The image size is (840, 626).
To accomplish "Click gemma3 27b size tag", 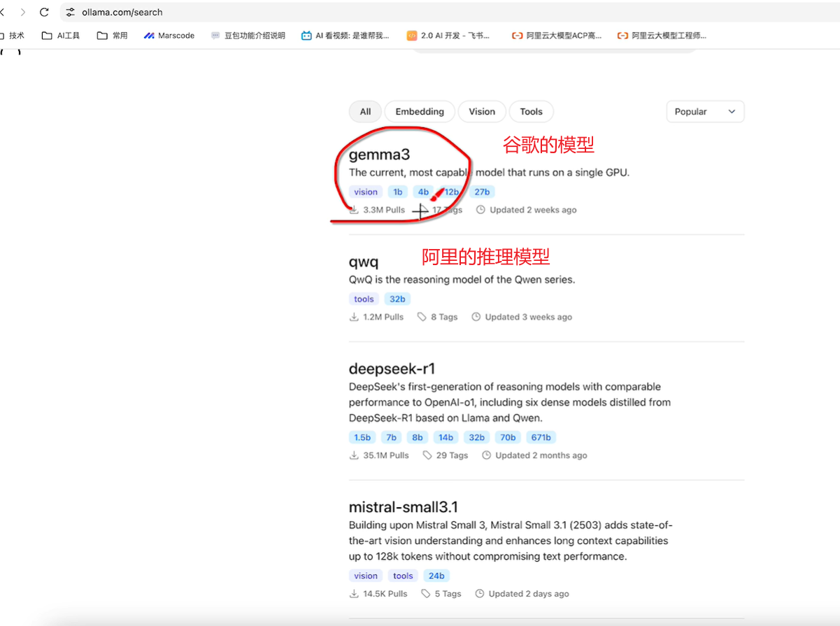I will [x=482, y=192].
